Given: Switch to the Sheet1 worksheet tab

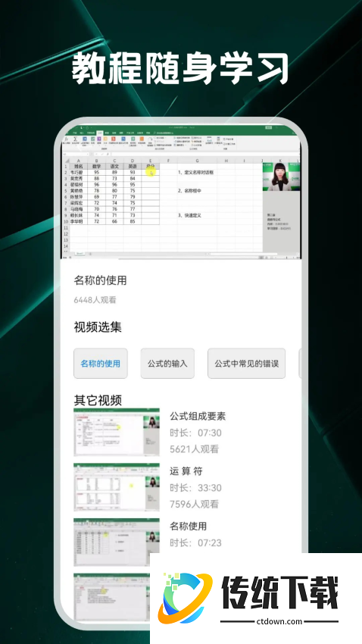Looking at the screenshot, I should coord(80,254).
